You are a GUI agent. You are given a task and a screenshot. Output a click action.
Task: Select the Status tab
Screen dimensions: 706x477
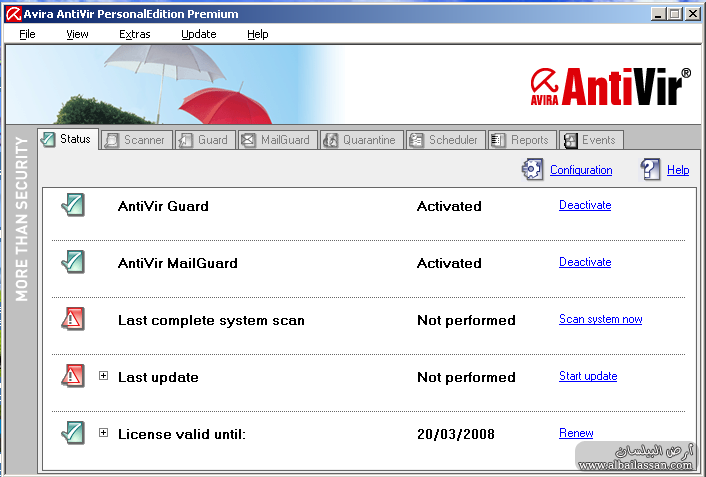click(x=68, y=139)
